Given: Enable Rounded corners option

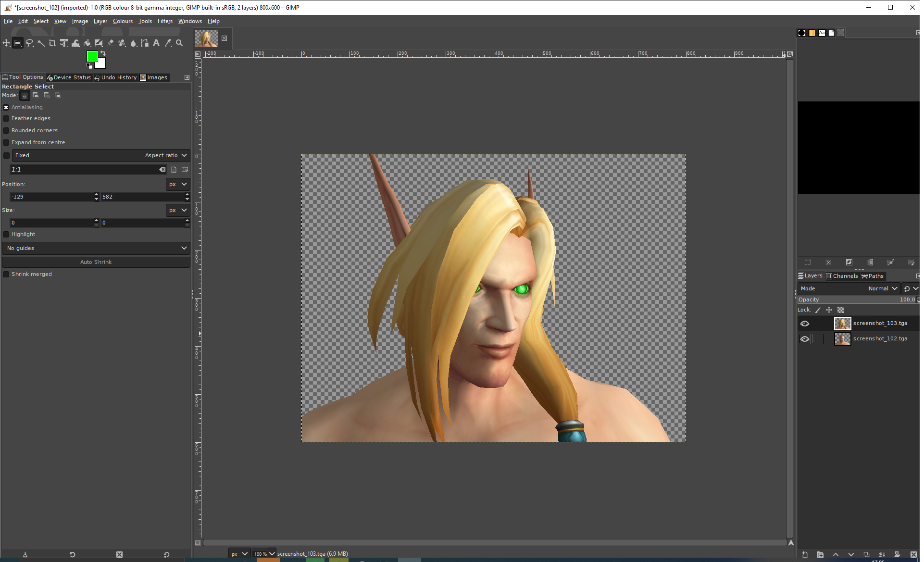Looking at the screenshot, I should [x=6, y=131].
